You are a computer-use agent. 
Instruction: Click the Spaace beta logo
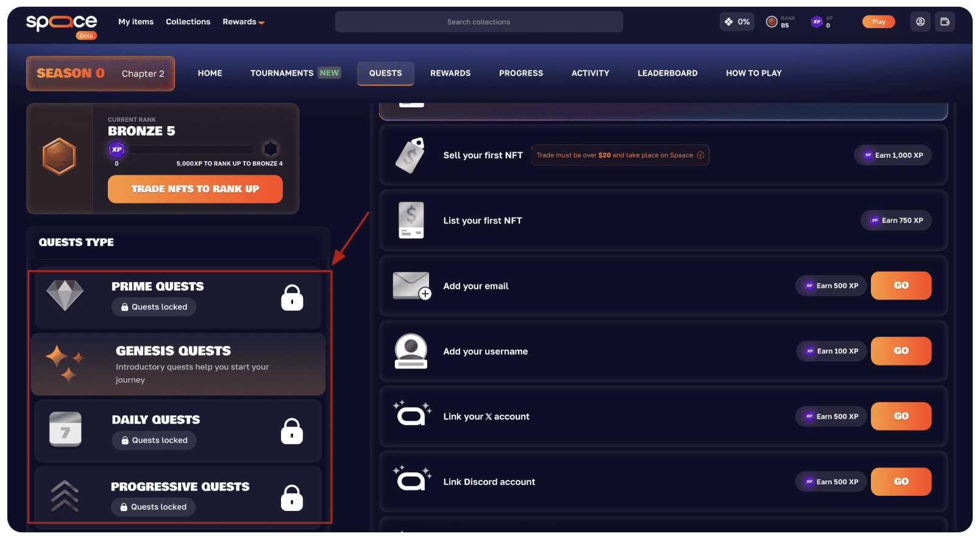pyautogui.click(x=62, y=24)
